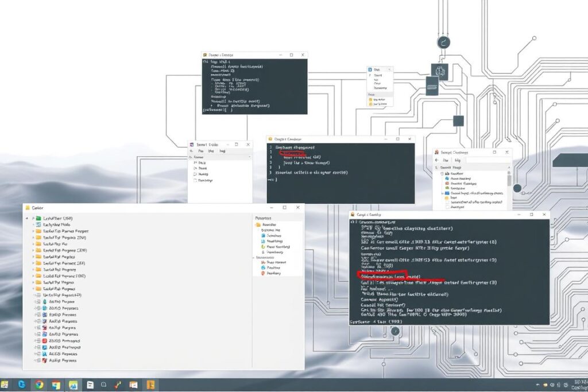Click the yellow circle icon in middle console title
Viewport: 588px width, 392px height.
pyautogui.click(x=270, y=139)
